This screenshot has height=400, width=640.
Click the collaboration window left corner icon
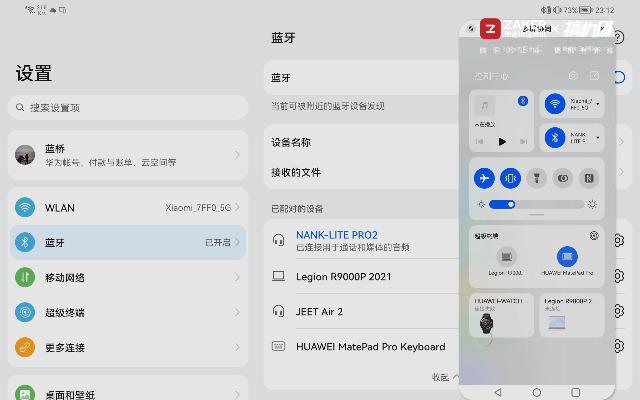coord(471,29)
